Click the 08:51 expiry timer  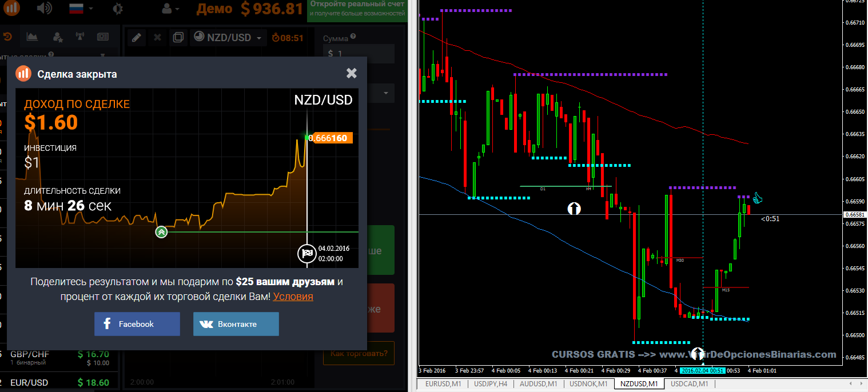288,38
